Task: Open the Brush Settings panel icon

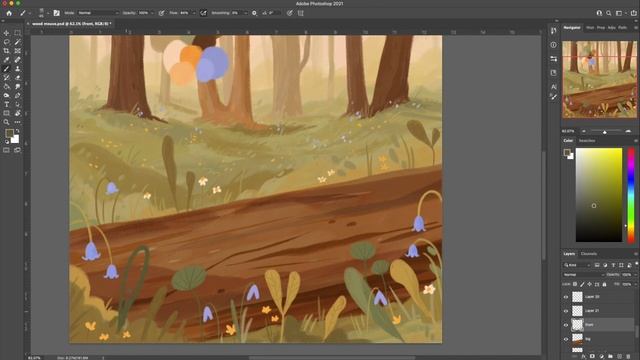Action: (56, 13)
